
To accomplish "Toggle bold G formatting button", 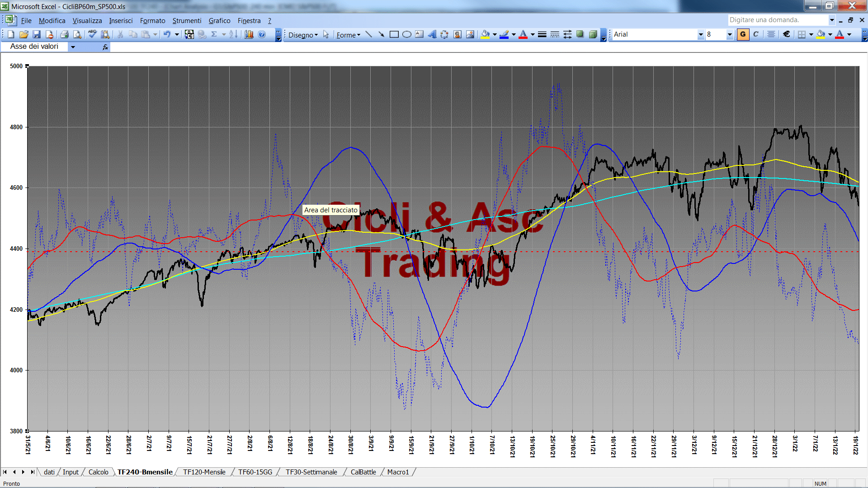I will pos(743,34).
